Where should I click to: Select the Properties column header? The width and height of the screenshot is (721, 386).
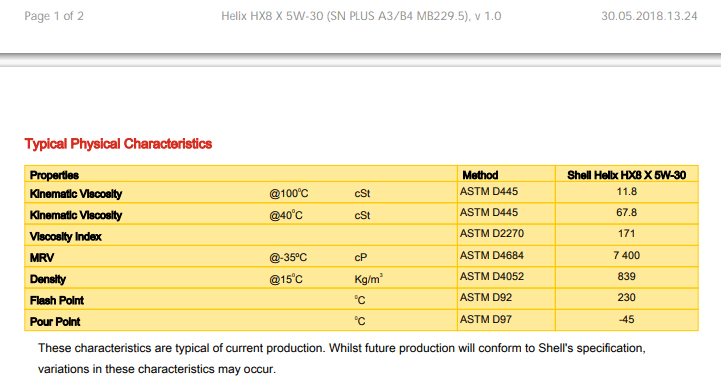[x=54, y=175]
